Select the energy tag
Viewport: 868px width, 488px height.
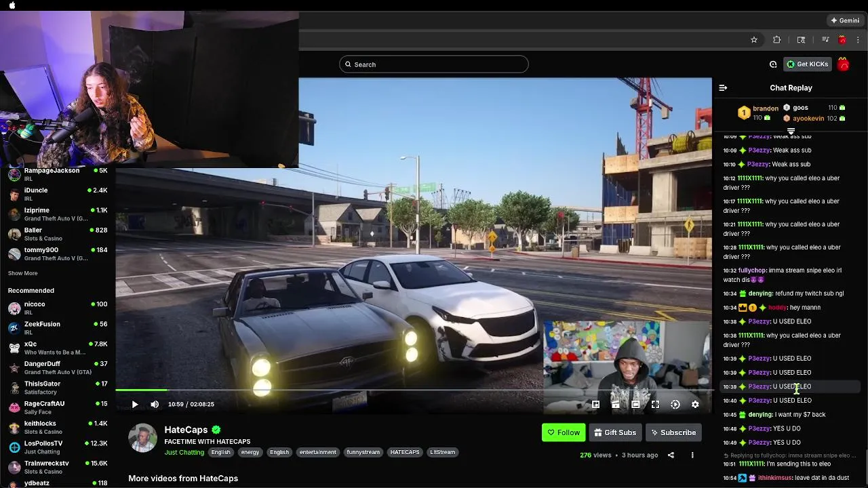[250, 452]
